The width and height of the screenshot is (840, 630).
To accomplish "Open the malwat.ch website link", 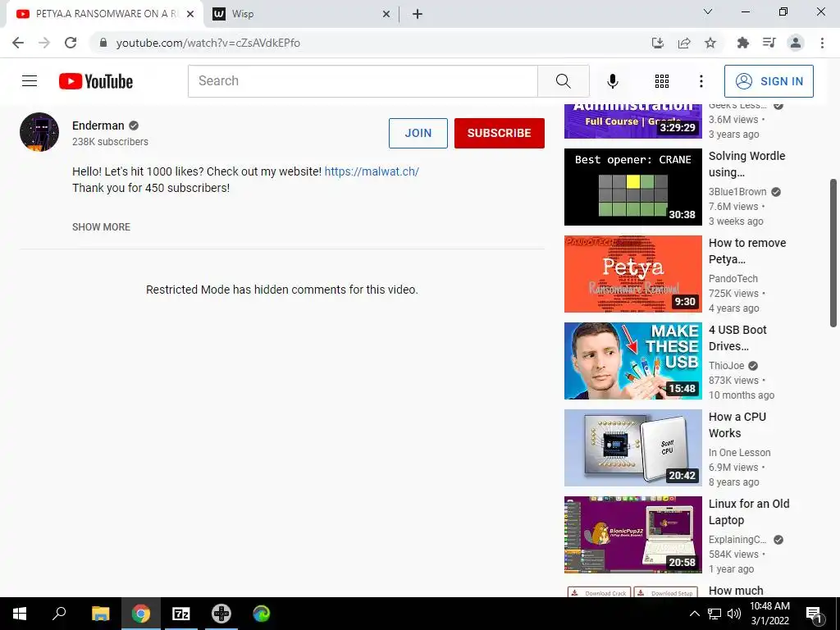I will click(x=372, y=171).
